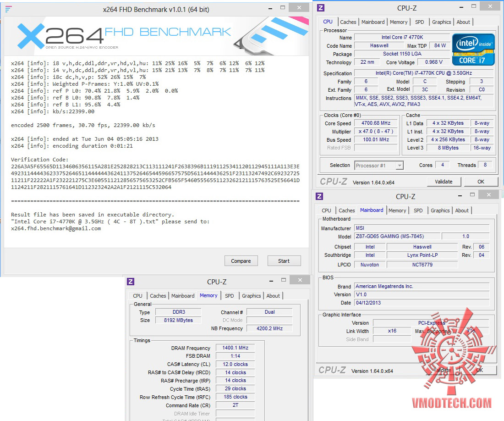Click the LPCIO chip name NCT6779
The width and height of the screenshot is (504, 421).
click(422, 265)
